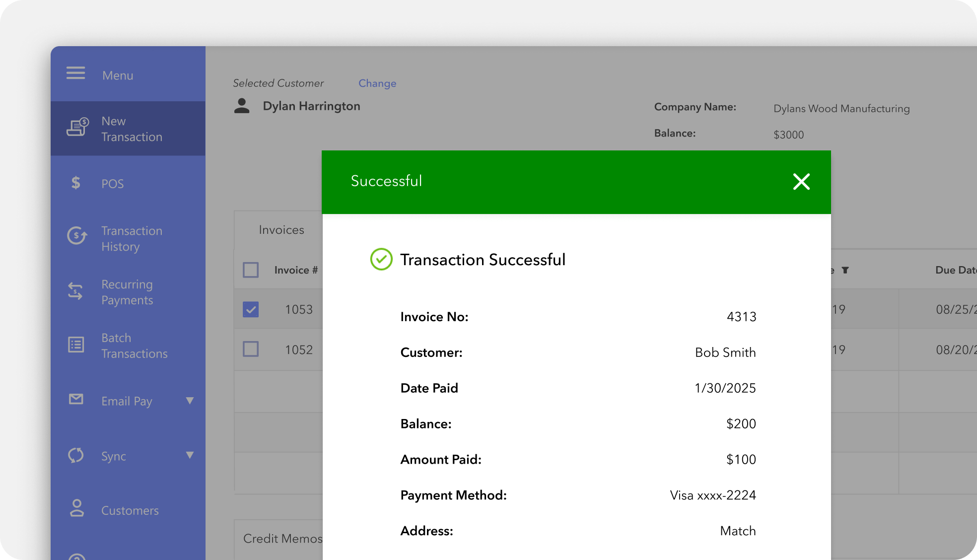Expand the Email Pay dropdown arrow
Viewport: 977px width, 560px height.
[190, 401]
